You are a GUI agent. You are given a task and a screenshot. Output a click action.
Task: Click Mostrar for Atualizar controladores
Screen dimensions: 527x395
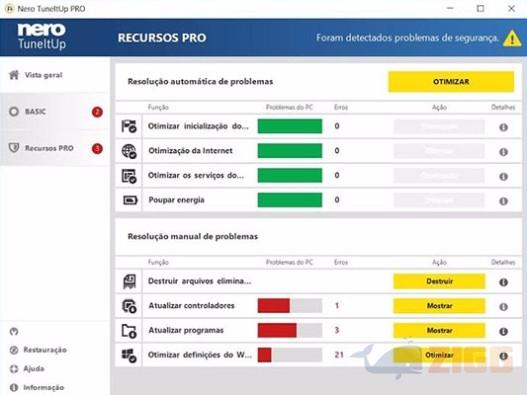click(439, 306)
